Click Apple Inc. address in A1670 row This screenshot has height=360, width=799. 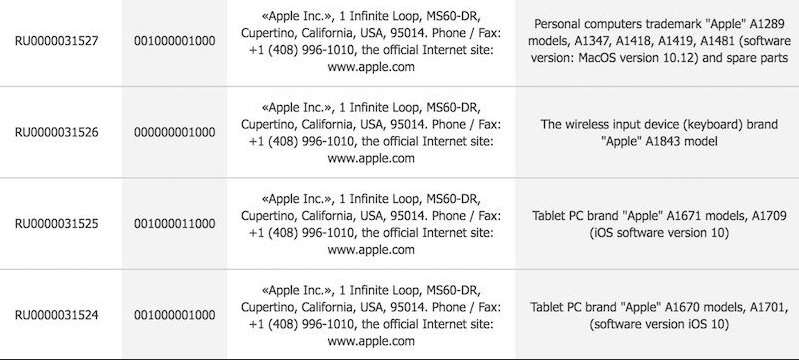tap(371, 315)
